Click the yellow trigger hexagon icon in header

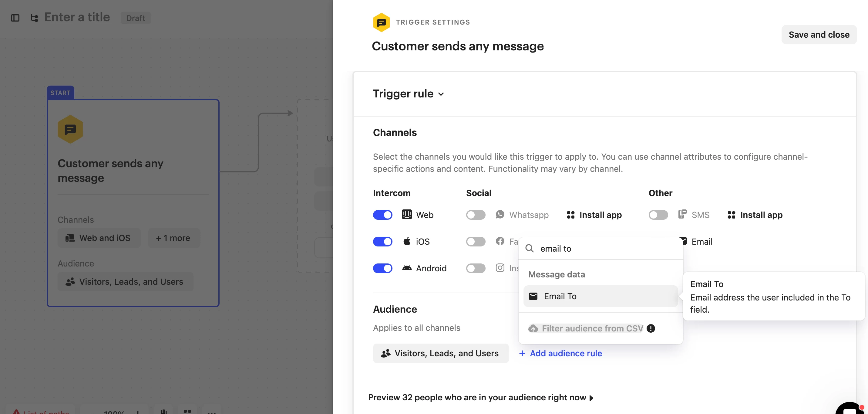[x=382, y=22]
